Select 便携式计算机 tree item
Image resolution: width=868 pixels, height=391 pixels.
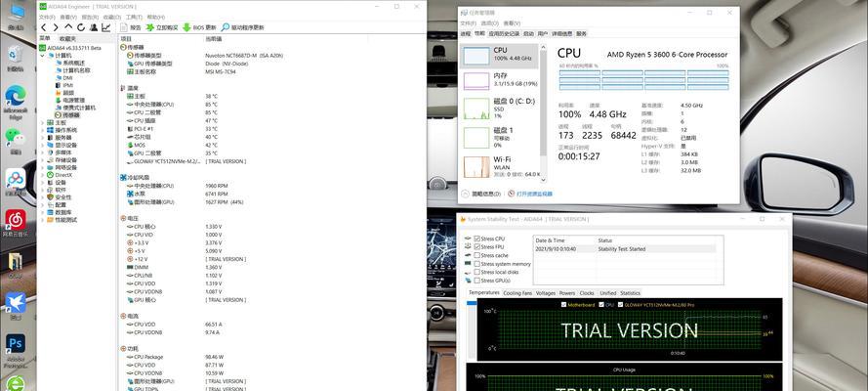click(75, 108)
